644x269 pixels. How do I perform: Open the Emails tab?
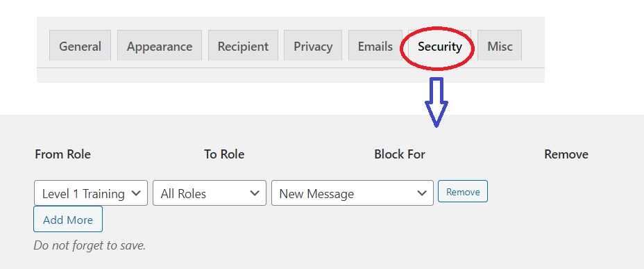375,46
